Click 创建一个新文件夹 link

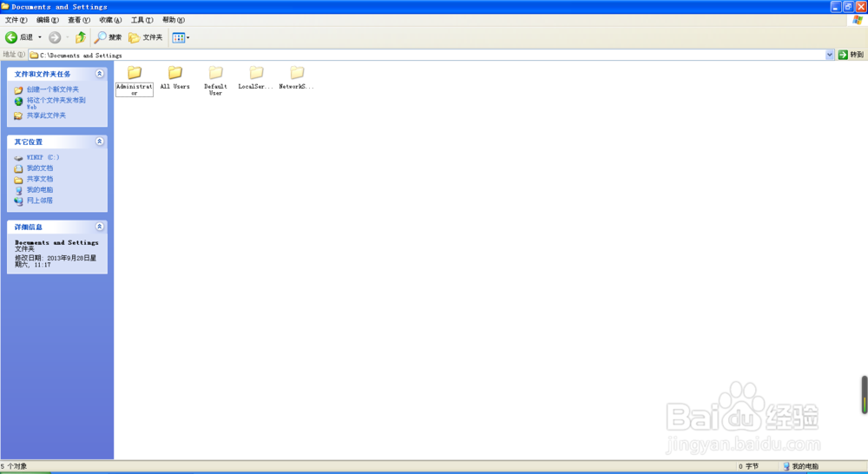coord(53,89)
